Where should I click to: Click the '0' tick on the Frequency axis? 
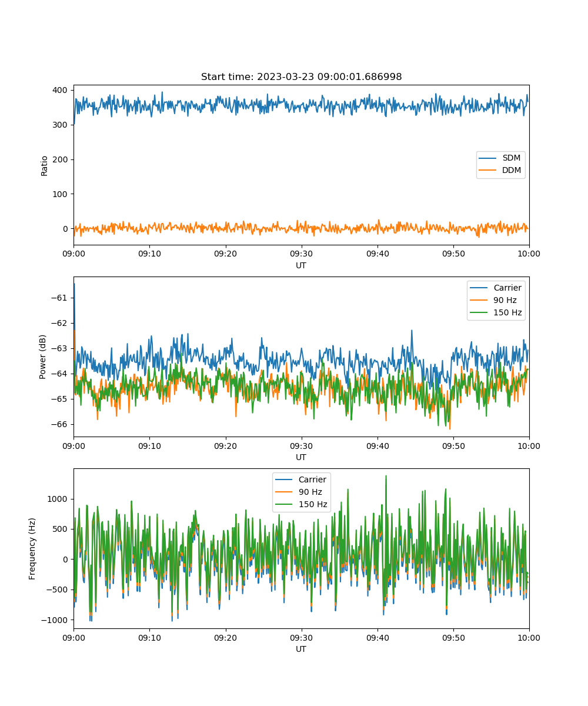pyautogui.click(x=66, y=560)
